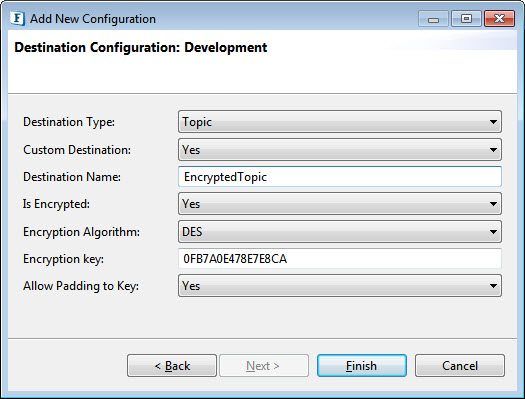Screen dimensions: 525x399
Task: Click the Is Encrypted Yes arrow icon
Action: click(x=493, y=204)
